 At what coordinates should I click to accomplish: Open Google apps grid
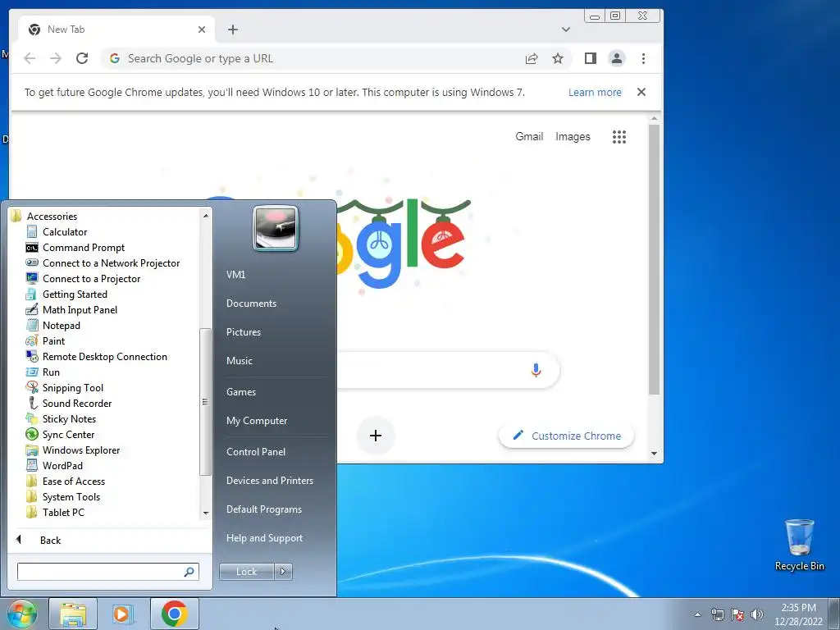[x=619, y=137]
